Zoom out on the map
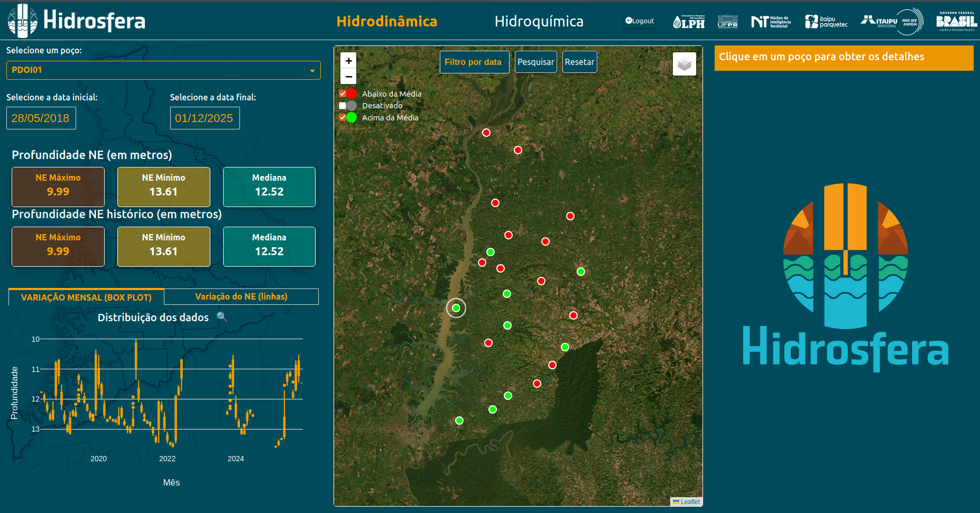The image size is (980, 513). pos(348,77)
